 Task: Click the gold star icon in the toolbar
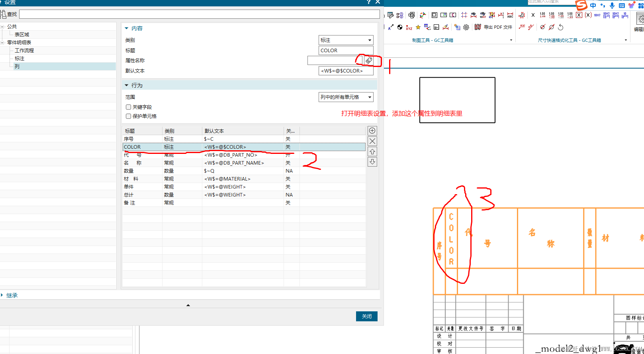point(418,27)
